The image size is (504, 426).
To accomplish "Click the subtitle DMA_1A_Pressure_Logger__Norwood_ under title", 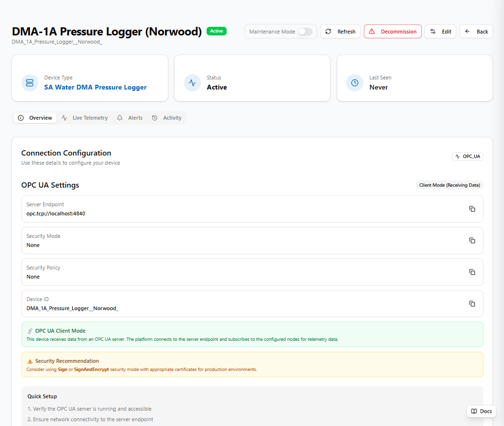I will pos(57,42).
